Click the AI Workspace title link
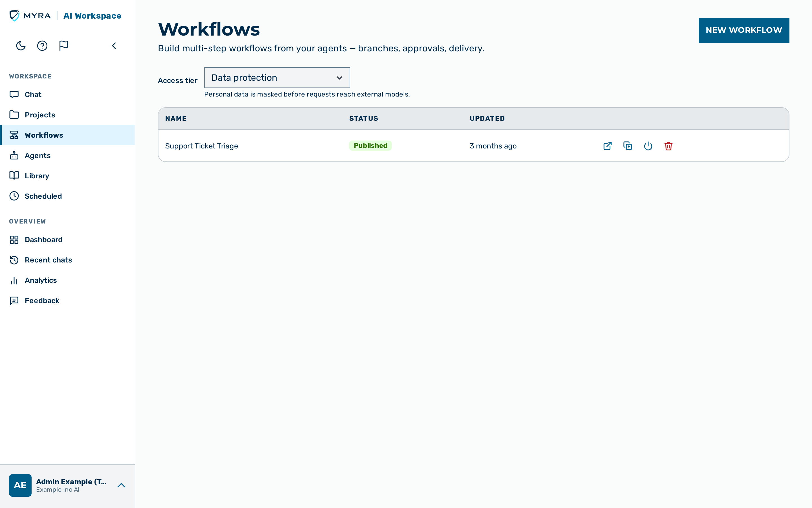 tap(92, 16)
